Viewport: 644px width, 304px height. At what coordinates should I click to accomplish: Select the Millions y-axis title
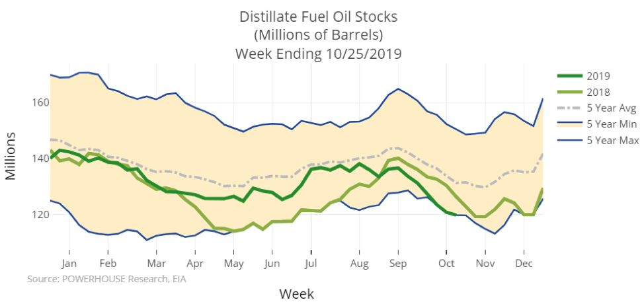pos(12,155)
